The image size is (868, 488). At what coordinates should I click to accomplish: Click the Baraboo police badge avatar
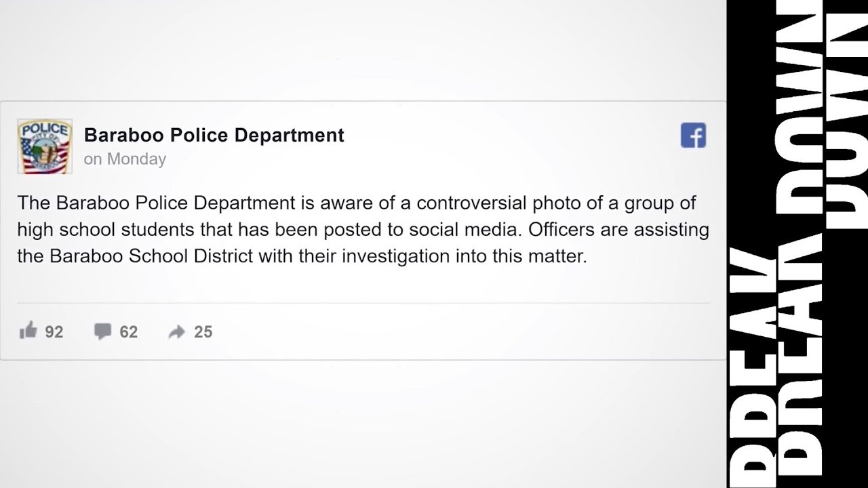pyautogui.click(x=45, y=146)
